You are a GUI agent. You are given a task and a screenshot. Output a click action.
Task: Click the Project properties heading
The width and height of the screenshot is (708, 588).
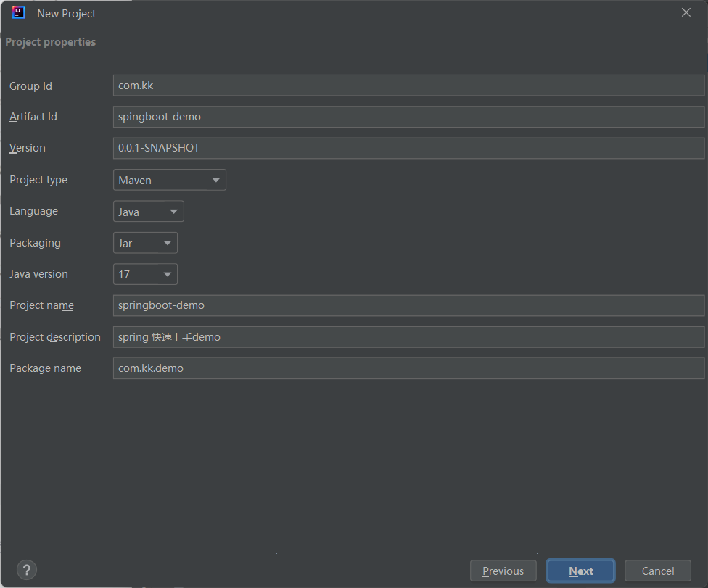coord(51,42)
